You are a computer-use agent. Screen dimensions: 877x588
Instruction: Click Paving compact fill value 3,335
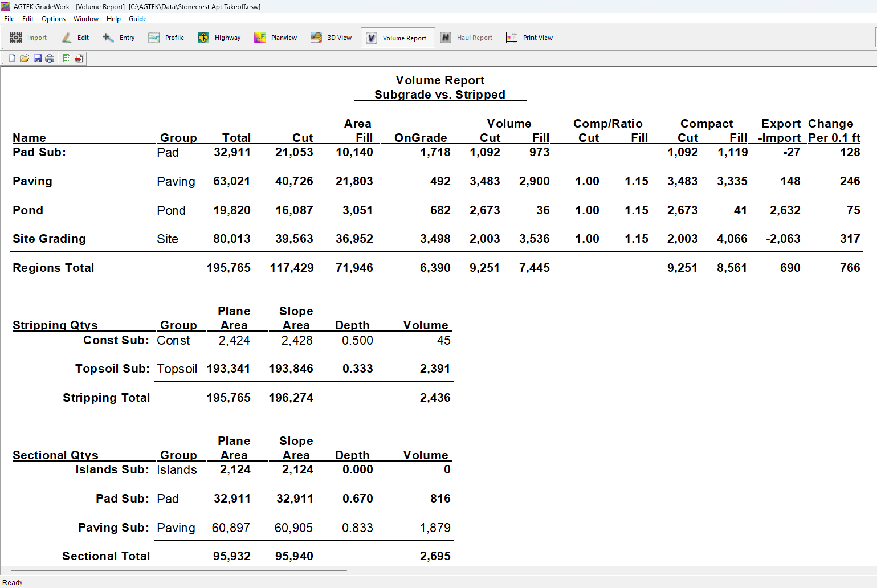tap(732, 181)
